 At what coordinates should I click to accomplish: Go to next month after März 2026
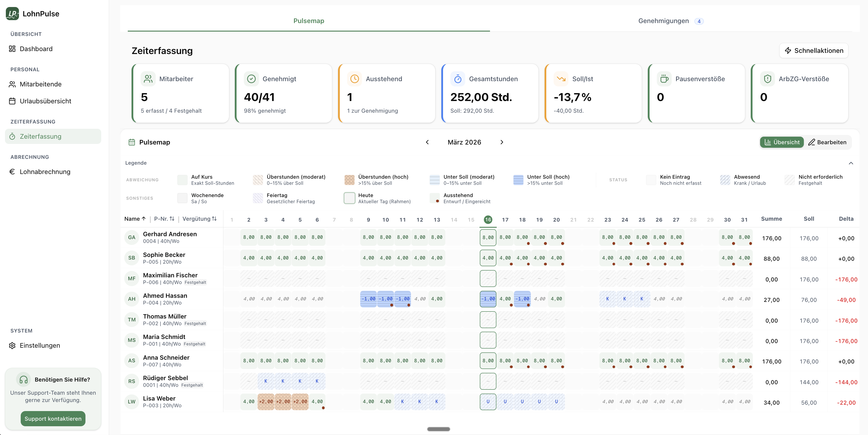pyautogui.click(x=501, y=142)
